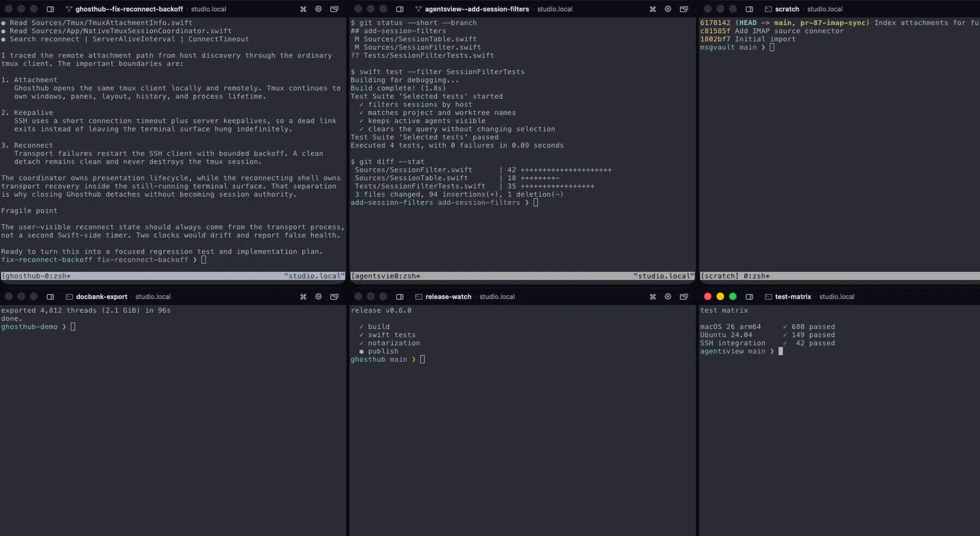Click the fix-reconnect-backoff prompt cursor
The height and width of the screenshot is (536, 980).
(204, 260)
